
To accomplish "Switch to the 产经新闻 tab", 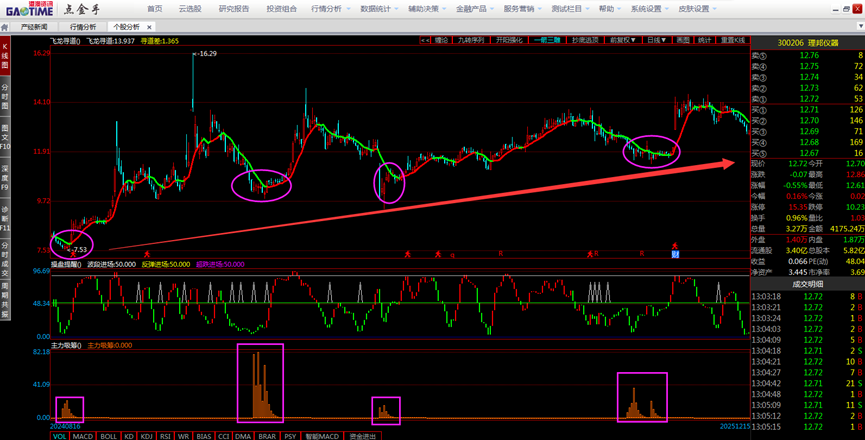I will [34, 26].
